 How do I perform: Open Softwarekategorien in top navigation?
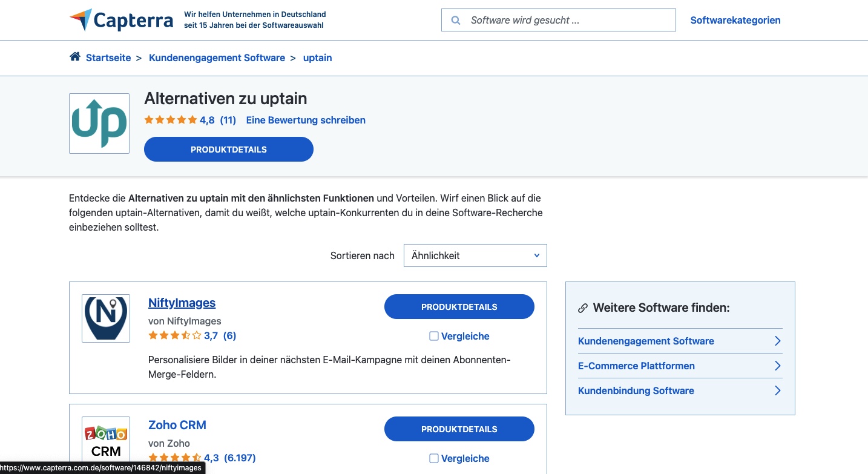(735, 21)
